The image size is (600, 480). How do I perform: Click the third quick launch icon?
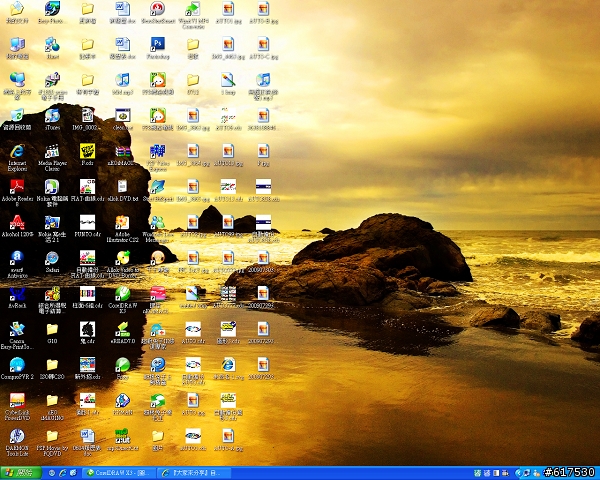pyautogui.click(x=73, y=473)
